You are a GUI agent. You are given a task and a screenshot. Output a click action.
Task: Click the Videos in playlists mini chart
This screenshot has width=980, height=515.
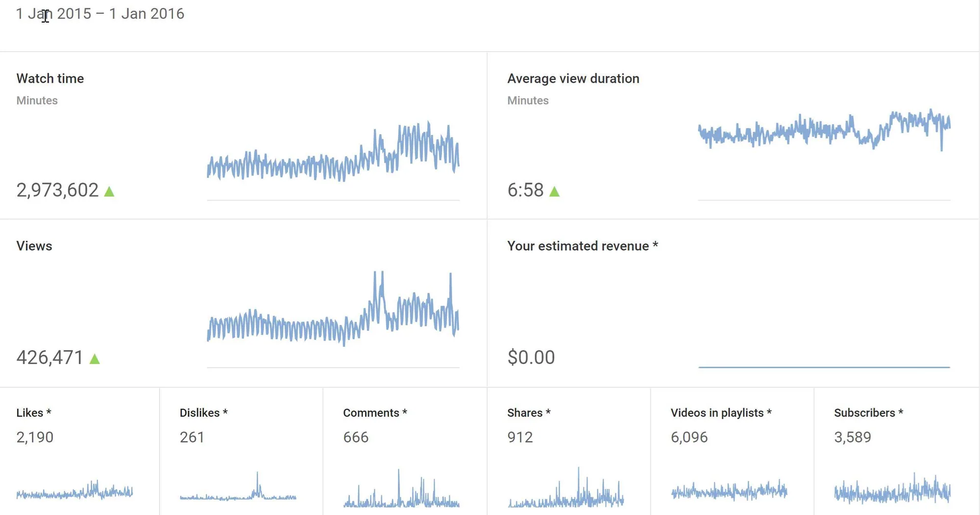point(729,490)
